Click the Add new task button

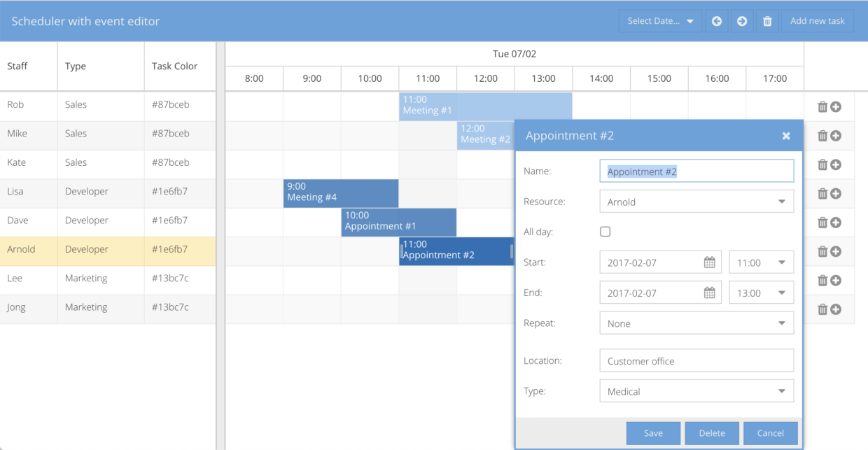pos(817,21)
